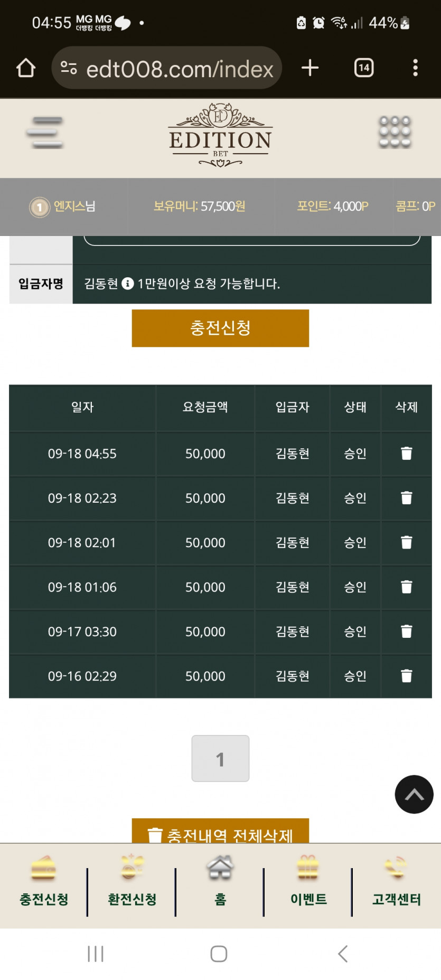Viewport: 441px width, 980px height.
Task: Show the 14 open tabs switcher
Action: point(364,68)
